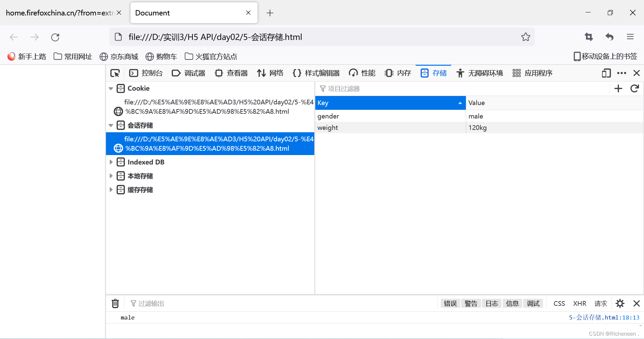Refresh the storage table with reload icon
Image resolution: width=644 pixels, height=339 pixels.
635,89
